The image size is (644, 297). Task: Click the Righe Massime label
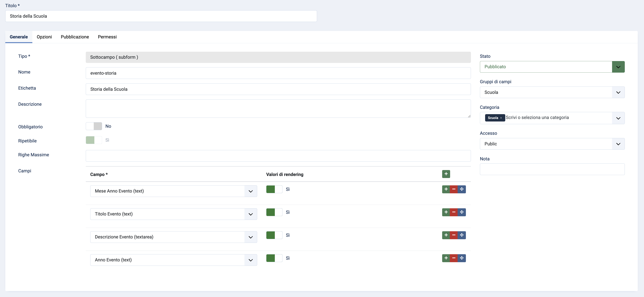(x=33, y=155)
